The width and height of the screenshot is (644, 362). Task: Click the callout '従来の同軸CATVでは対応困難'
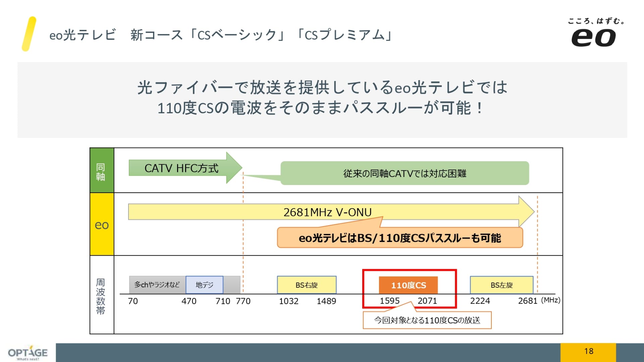pyautogui.click(x=405, y=173)
